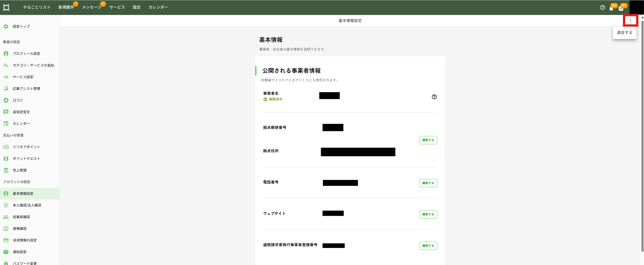Click the 売上管理 bank icon

pos(6,170)
